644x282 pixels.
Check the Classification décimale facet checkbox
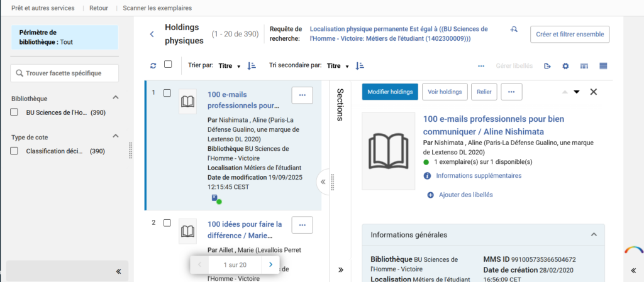tap(14, 151)
